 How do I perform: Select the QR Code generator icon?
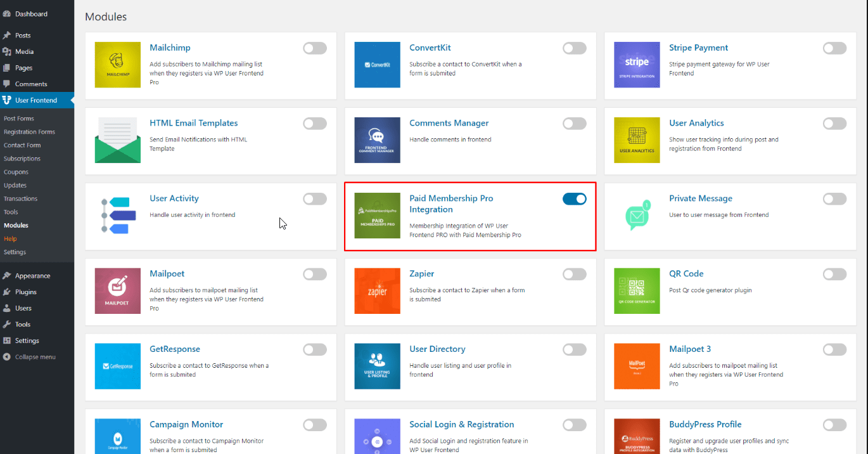click(637, 291)
